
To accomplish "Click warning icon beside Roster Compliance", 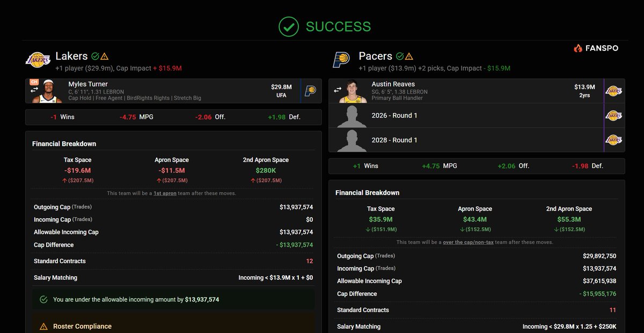I will click(43, 326).
